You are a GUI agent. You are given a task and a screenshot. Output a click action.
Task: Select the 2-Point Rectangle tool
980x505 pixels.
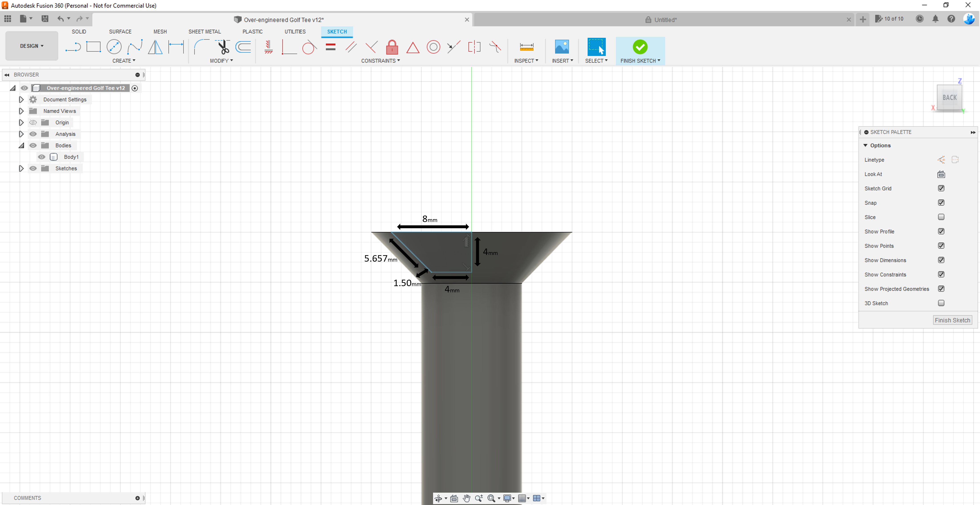coord(93,47)
